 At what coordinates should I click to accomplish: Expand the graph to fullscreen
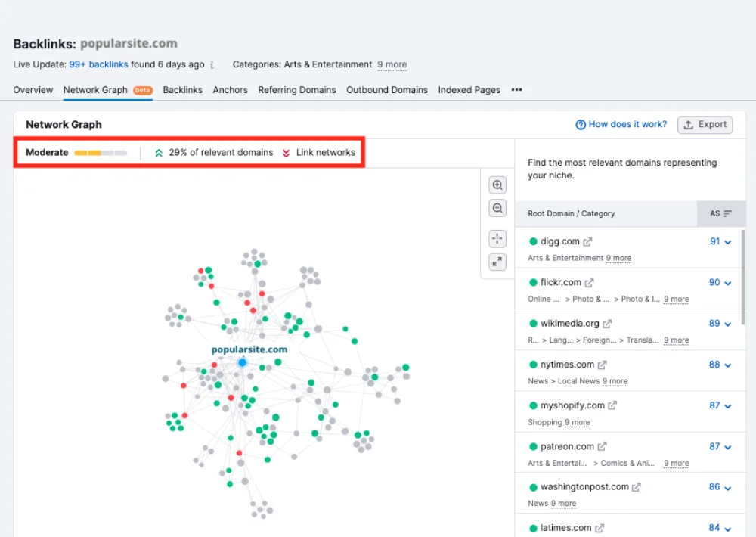[x=497, y=262]
